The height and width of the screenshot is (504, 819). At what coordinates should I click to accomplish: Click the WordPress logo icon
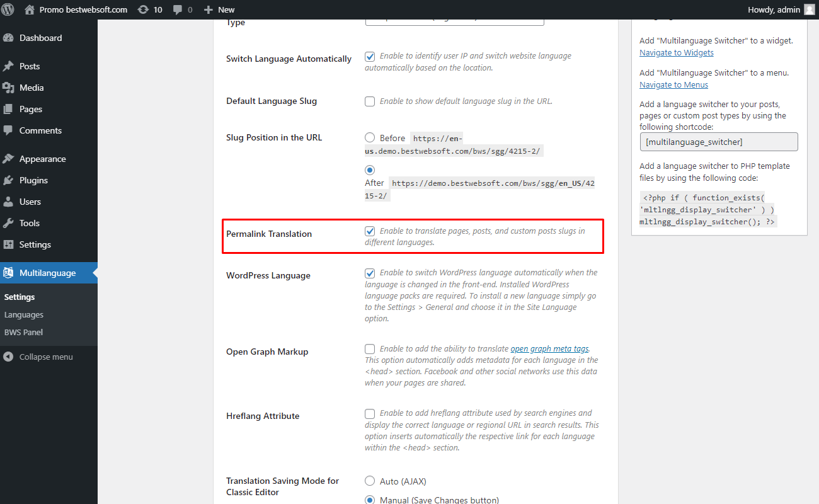8,9
